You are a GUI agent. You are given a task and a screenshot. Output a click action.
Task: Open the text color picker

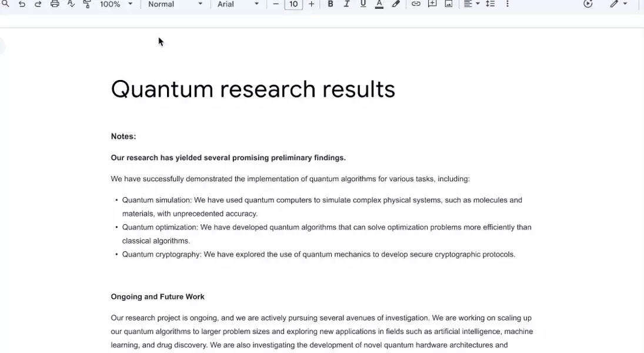click(379, 4)
